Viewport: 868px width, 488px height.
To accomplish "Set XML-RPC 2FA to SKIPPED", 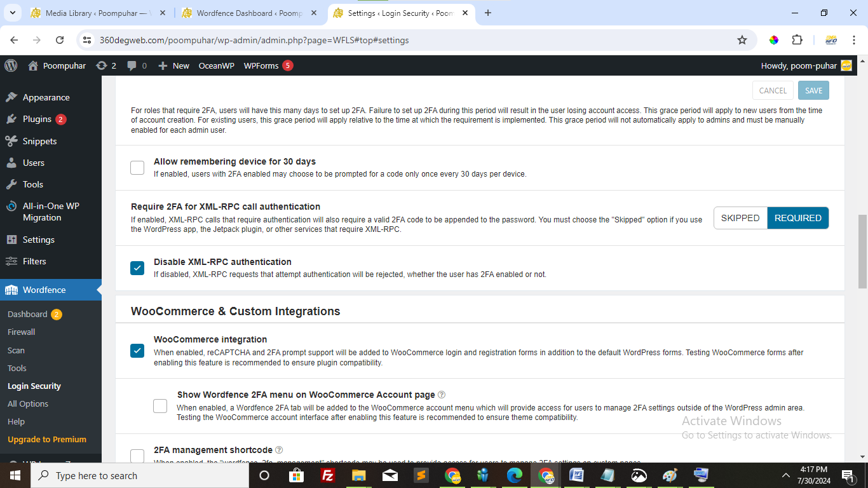I will (740, 218).
